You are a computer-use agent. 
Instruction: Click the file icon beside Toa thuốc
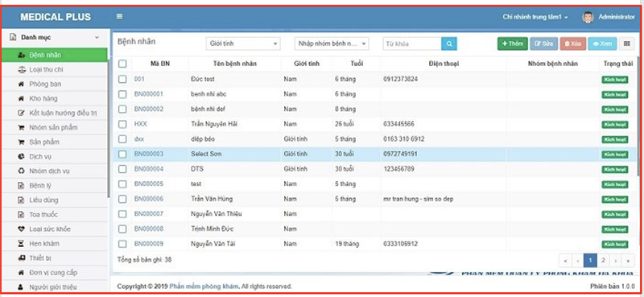[x=22, y=214]
